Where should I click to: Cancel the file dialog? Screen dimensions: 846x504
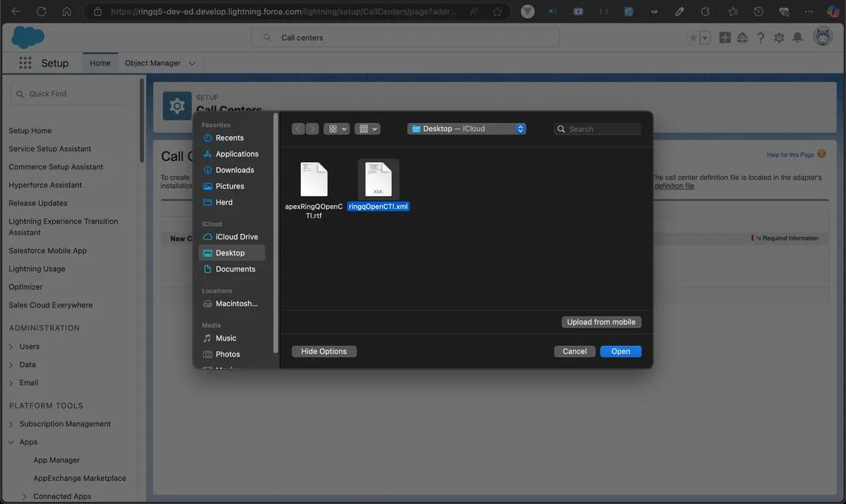(x=575, y=352)
